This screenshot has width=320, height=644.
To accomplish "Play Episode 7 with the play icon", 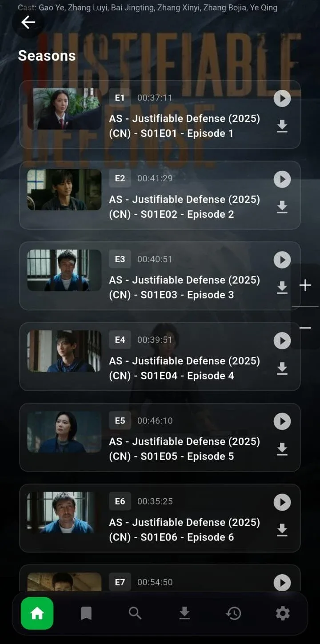I will pos(282,583).
